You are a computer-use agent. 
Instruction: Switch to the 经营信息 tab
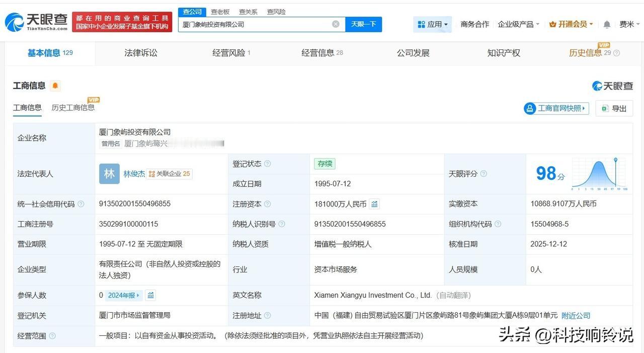[322, 53]
